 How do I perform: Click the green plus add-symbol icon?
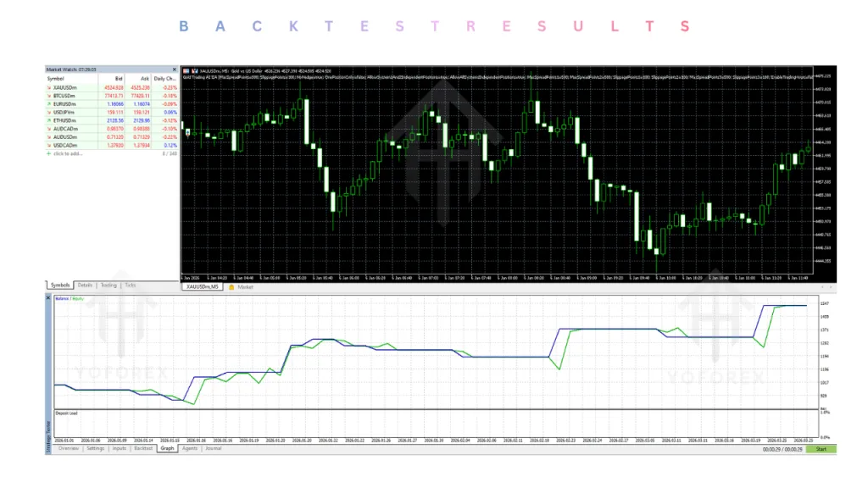click(x=48, y=154)
